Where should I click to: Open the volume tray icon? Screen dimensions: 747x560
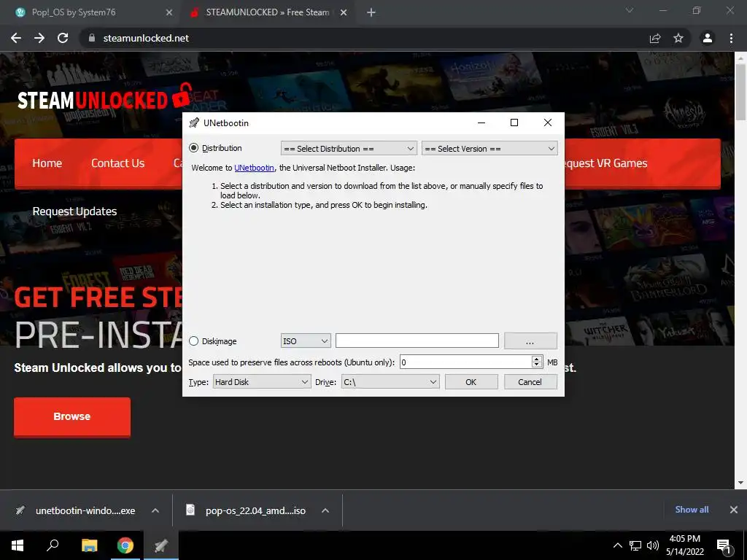653,545
